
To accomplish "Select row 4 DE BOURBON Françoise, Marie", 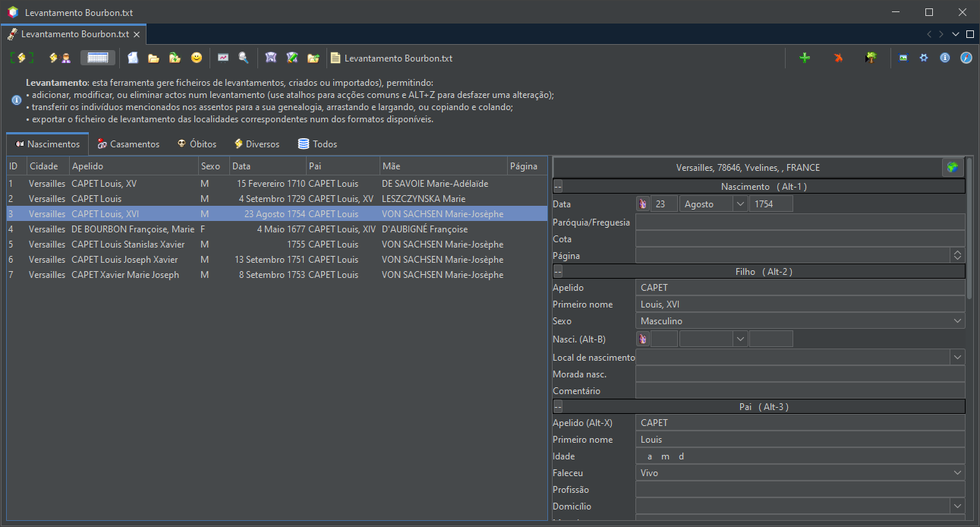I will [276, 229].
